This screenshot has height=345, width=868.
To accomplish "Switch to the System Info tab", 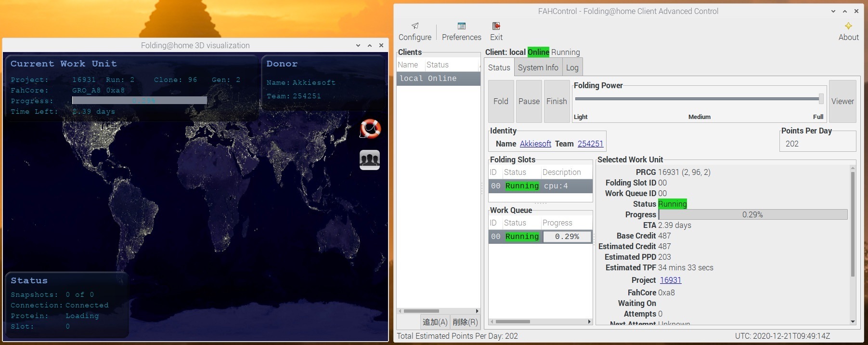I will point(538,67).
